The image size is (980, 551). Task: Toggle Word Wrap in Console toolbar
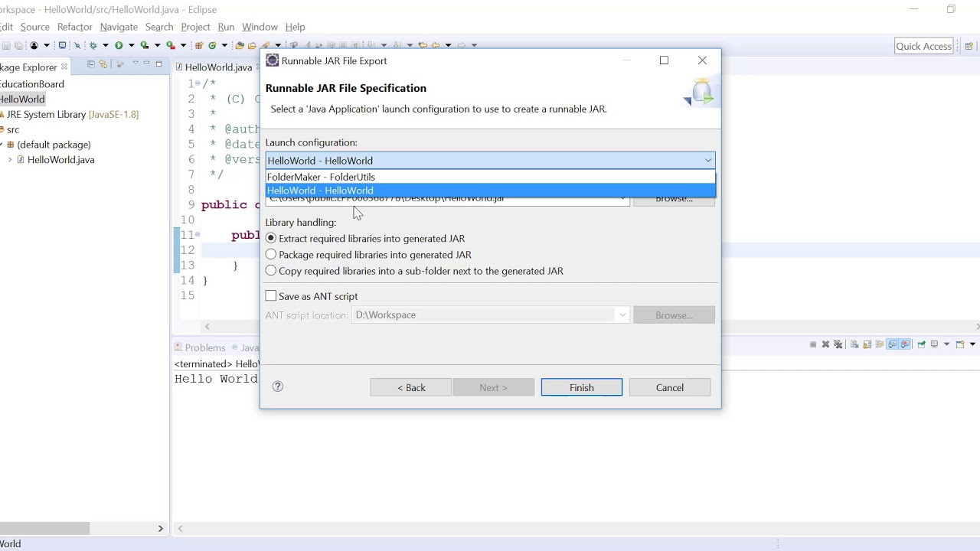pyautogui.click(x=879, y=344)
